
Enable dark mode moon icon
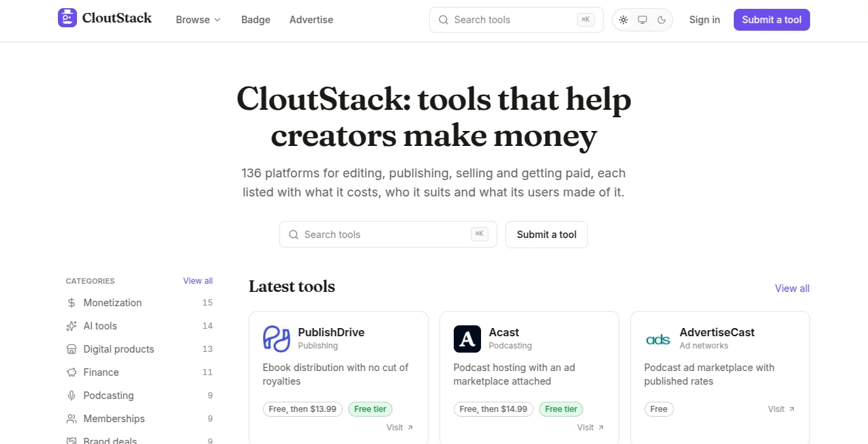point(662,20)
